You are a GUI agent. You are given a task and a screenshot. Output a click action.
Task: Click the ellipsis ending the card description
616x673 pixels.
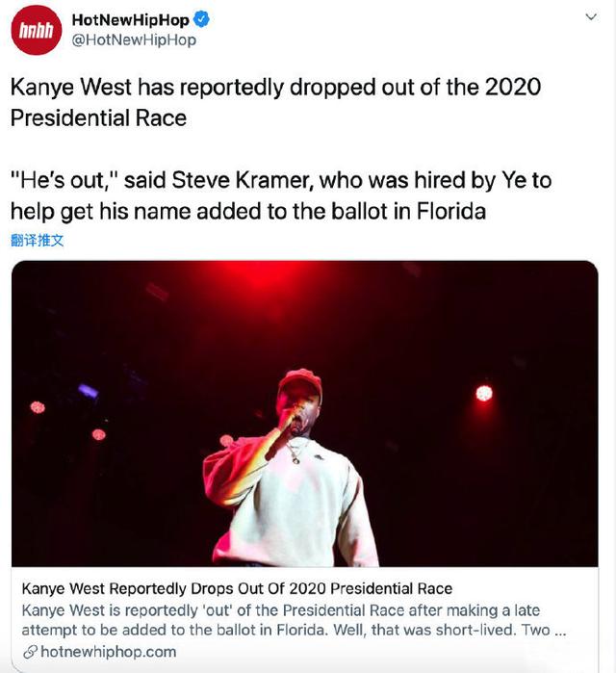pos(560,631)
